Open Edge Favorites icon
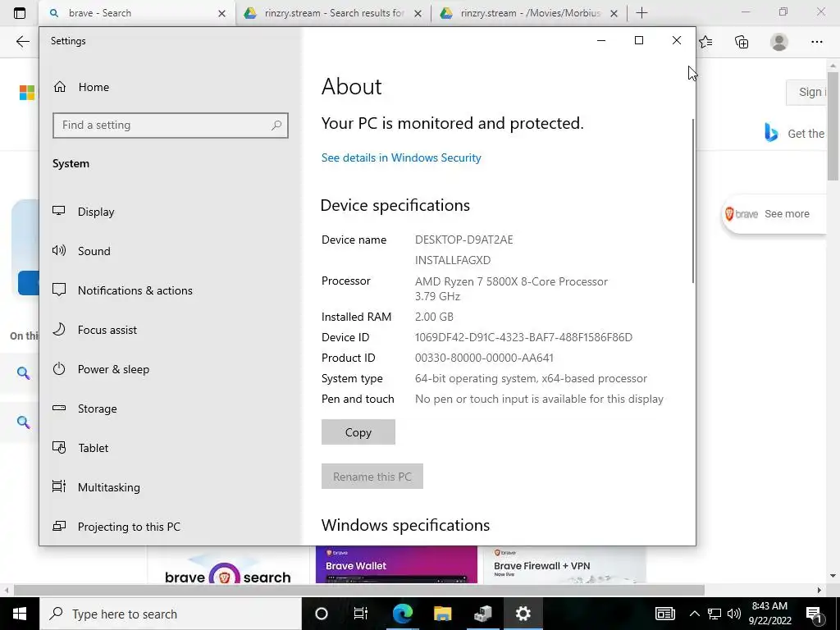840x630 pixels. (705, 42)
